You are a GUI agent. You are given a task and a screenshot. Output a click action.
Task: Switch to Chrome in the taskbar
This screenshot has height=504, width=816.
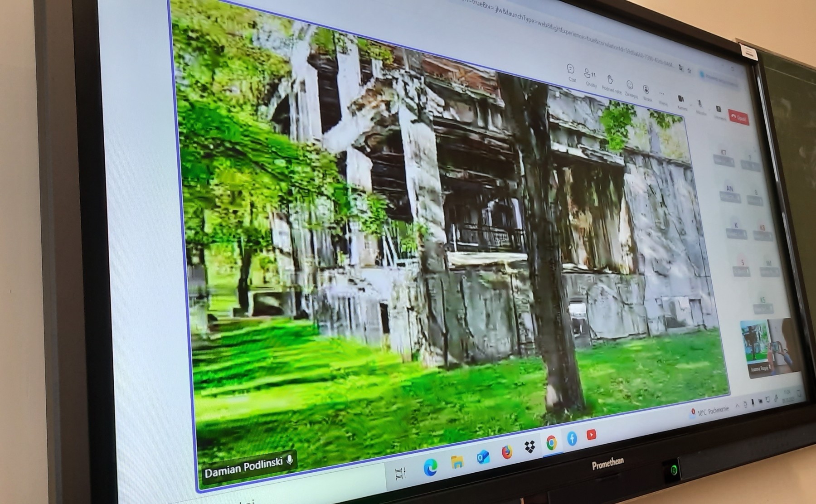coord(551,443)
